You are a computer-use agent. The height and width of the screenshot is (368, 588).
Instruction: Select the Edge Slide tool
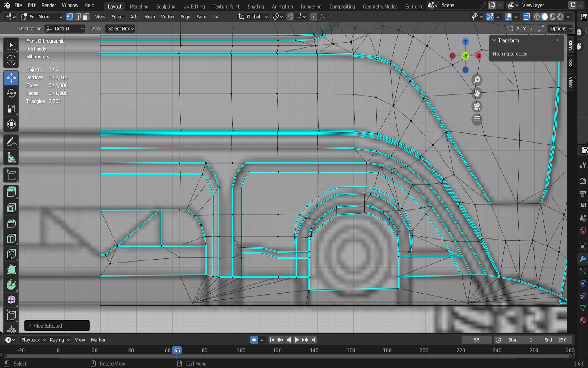[11, 316]
